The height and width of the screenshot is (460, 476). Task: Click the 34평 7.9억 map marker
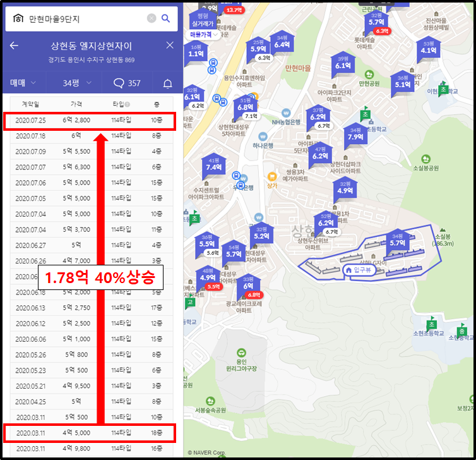(355, 135)
